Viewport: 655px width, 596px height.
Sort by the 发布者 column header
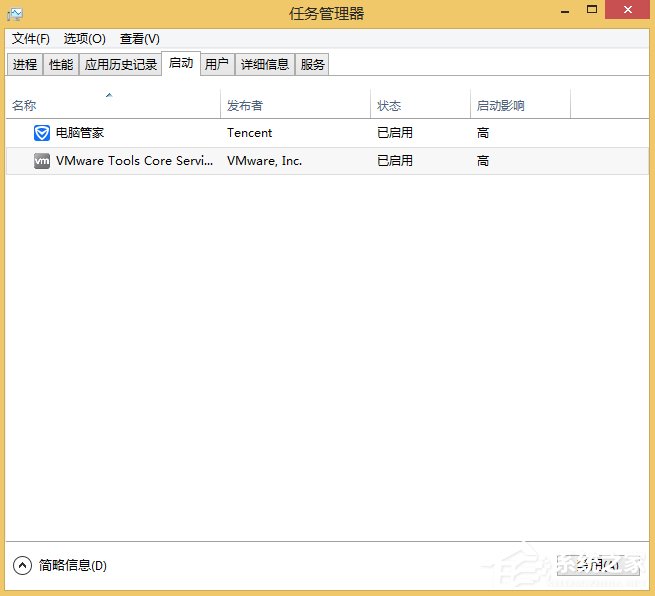pyautogui.click(x=246, y=106)
